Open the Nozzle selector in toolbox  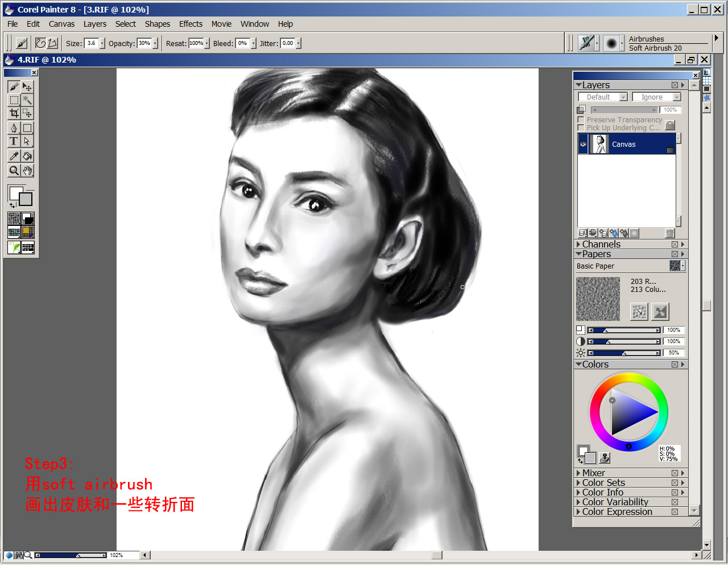click(14, 247)
